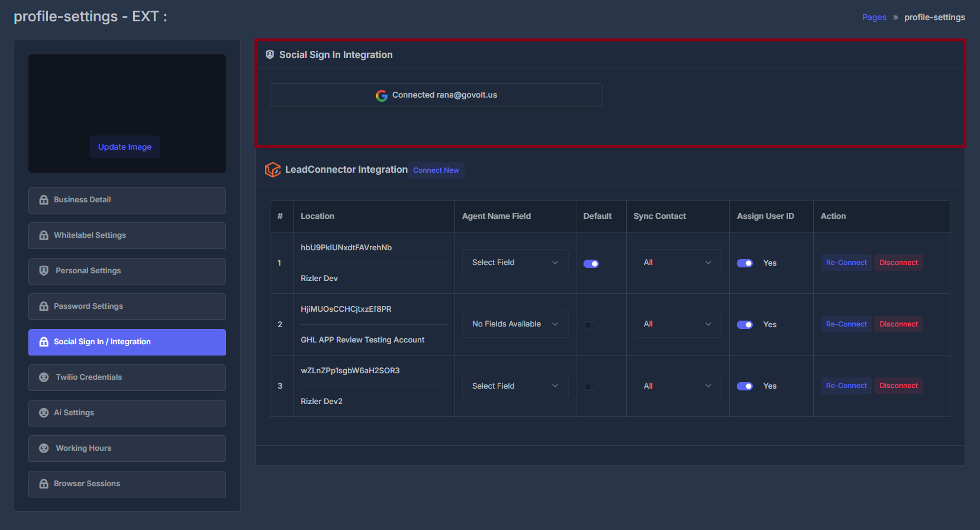The image size is (980, 530).
Task: Follow the Pages breadcrumb link
Action: coord(874,17)
